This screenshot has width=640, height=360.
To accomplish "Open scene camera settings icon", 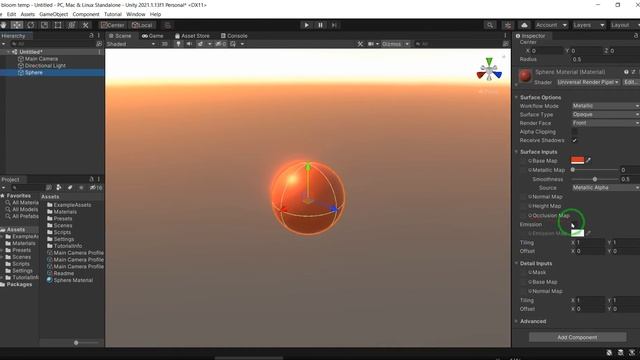I will tap(371, 44).
